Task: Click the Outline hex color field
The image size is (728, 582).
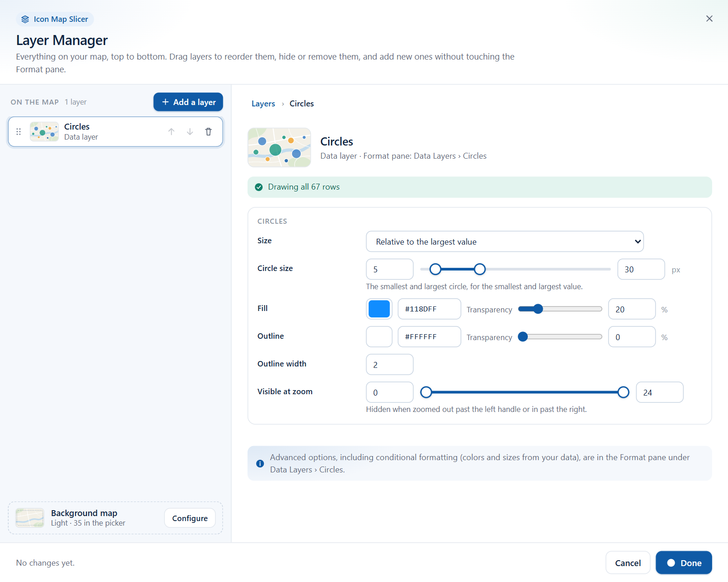Action: coord(429,337)
